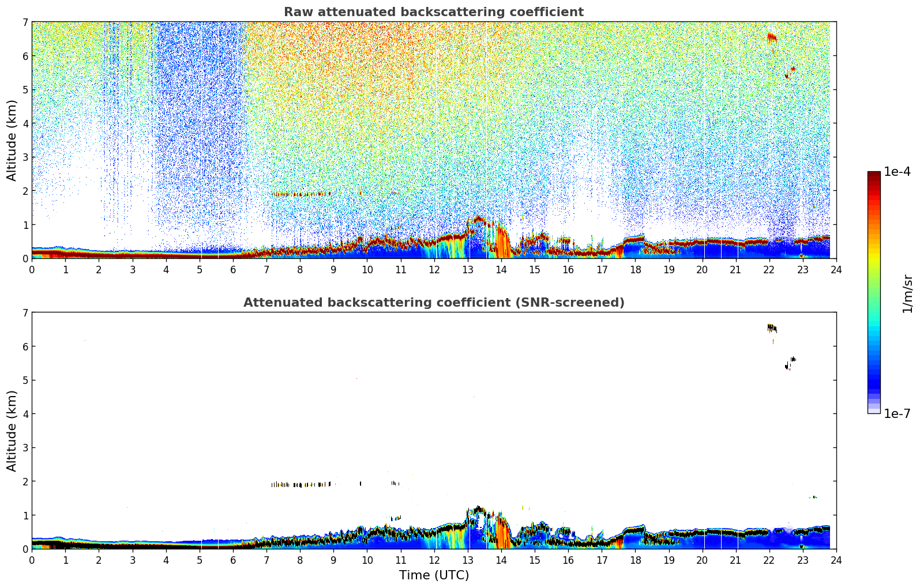This screenshot has width=920, height=588.
Task: Click the x-axis tick '6' on the bottom plot
Action: (233, 560)
